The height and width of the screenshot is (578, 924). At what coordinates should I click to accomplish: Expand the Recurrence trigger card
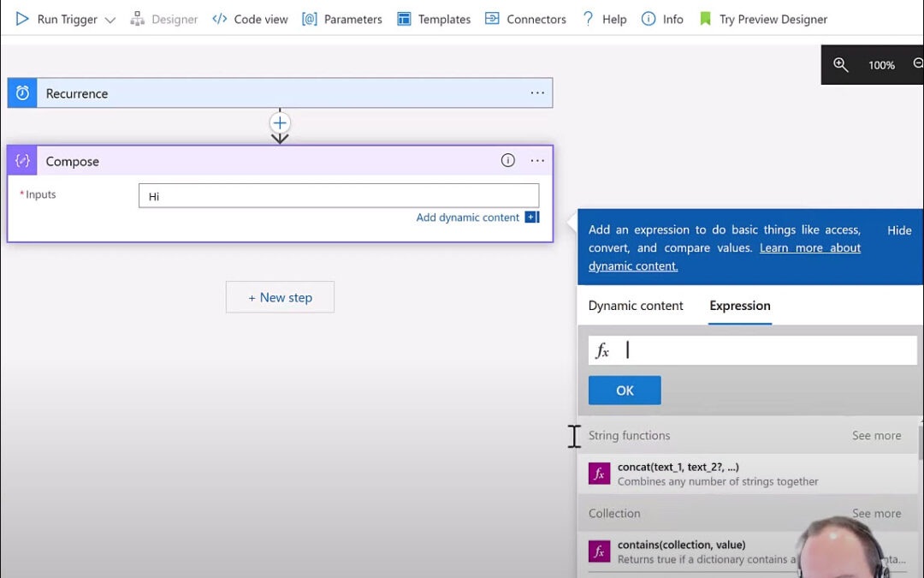(x=280, y=92)
